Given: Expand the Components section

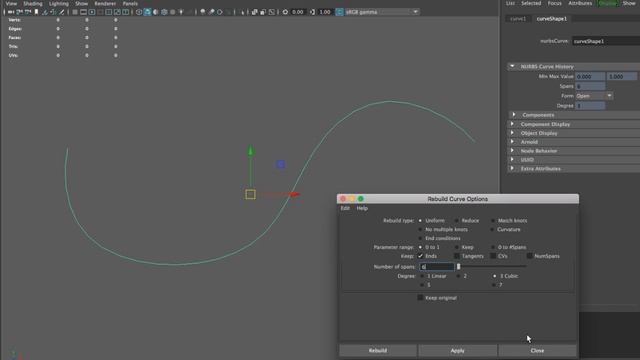Looking at the screenshot, I should [514, 115].
